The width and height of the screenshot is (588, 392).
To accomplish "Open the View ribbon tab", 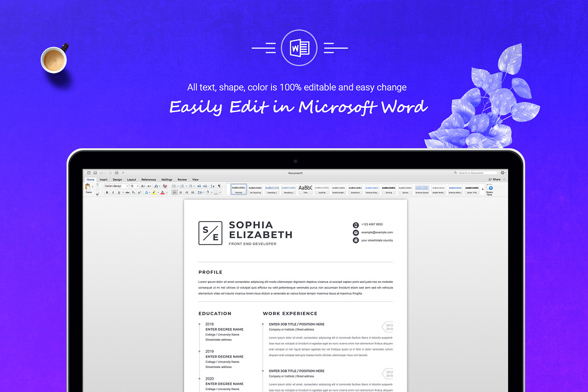I will (196, 180).
